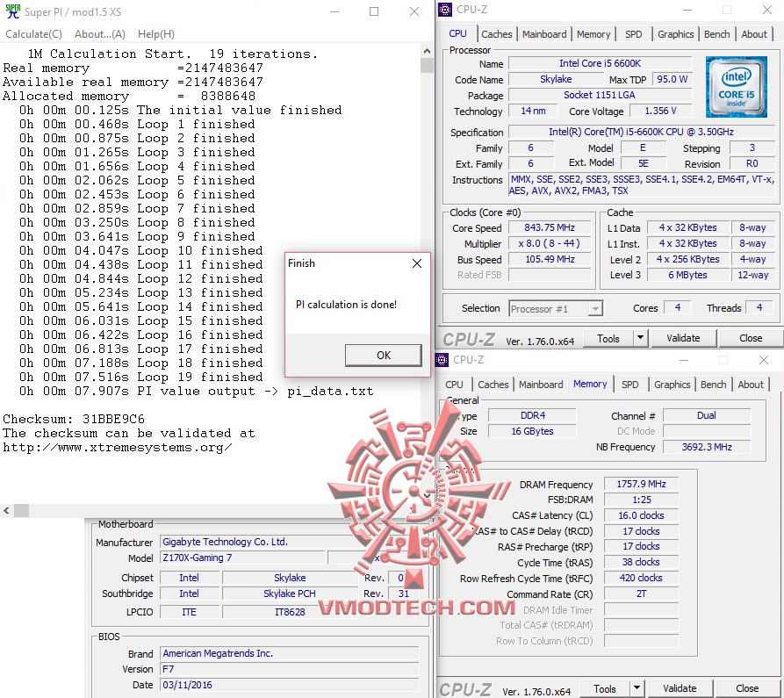Viewport: 784px width, 698px height.
Task: Click the Checksum: 31BBE9C6 line
Action: (x=74, y=419)
